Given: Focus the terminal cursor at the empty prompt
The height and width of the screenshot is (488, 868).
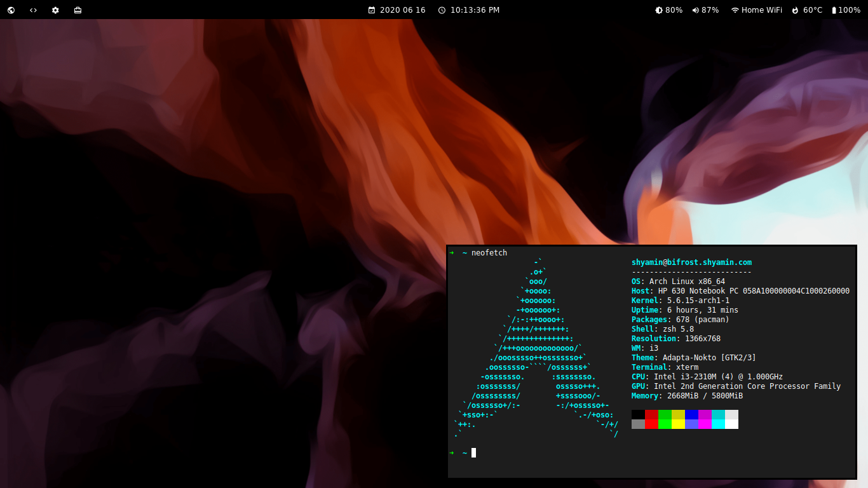Looking at the screenshot, I should [x=473, y=452].
